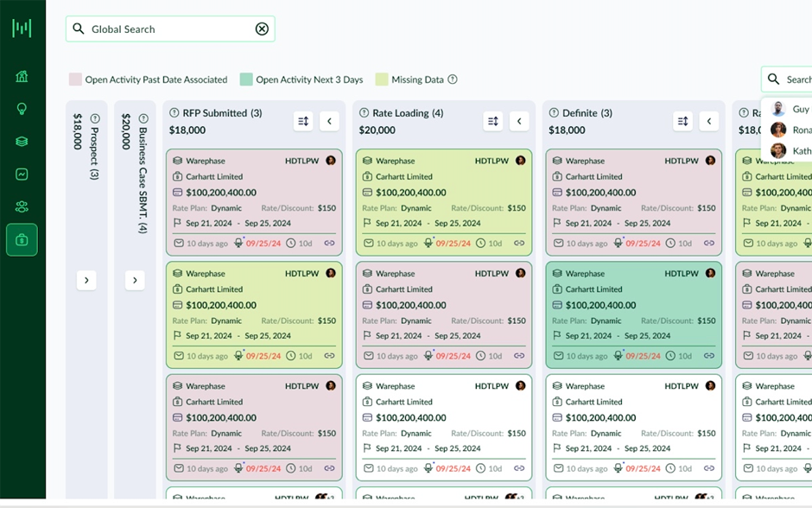Click the people group sidebar icon

22,207
